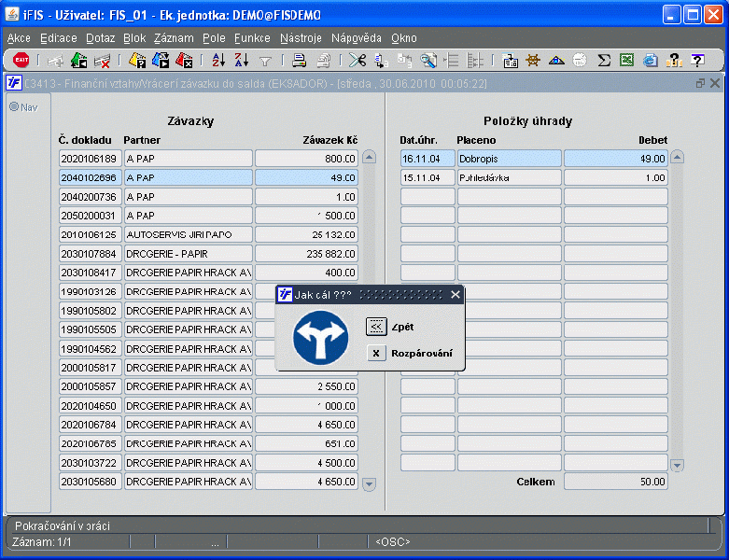Sort ascending with the A-Z icon
The height and width of the screenshot is (560, 729).
coord(218,61)
